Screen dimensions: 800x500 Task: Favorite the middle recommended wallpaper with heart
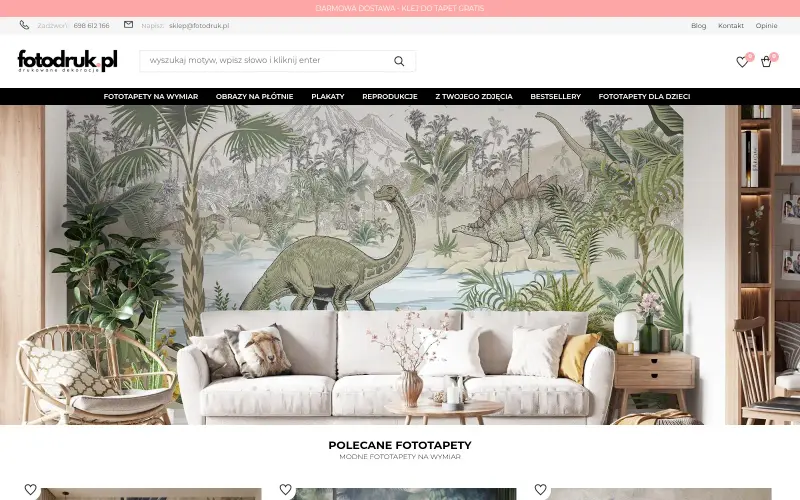coord(286,489)
